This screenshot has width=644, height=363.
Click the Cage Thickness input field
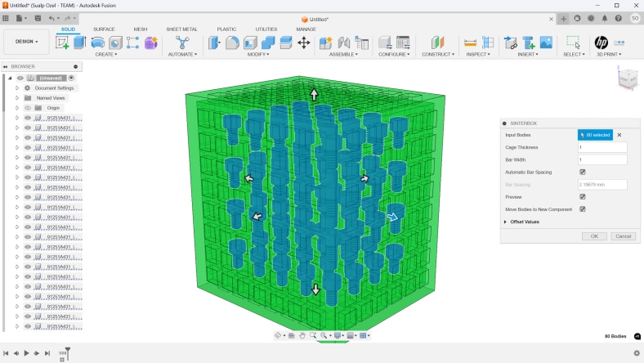coord(602,147)
